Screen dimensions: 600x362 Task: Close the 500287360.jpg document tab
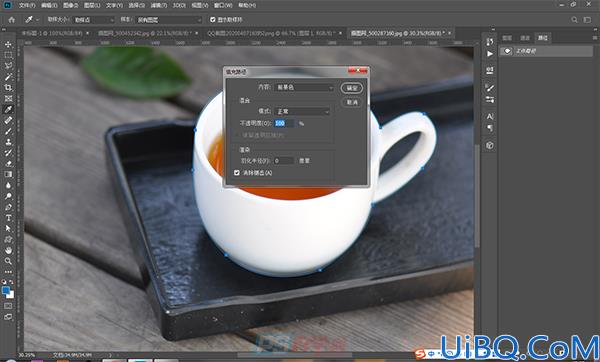pos(450,33)
